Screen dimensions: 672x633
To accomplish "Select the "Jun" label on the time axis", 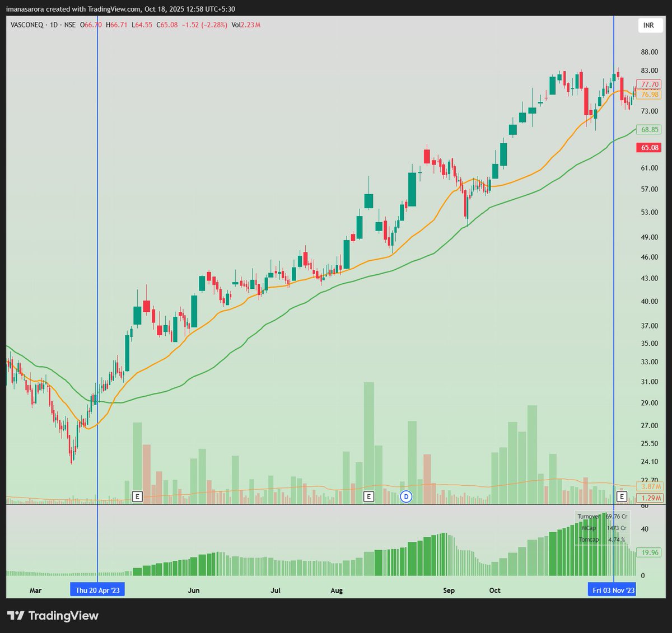I will click(194, 590).
